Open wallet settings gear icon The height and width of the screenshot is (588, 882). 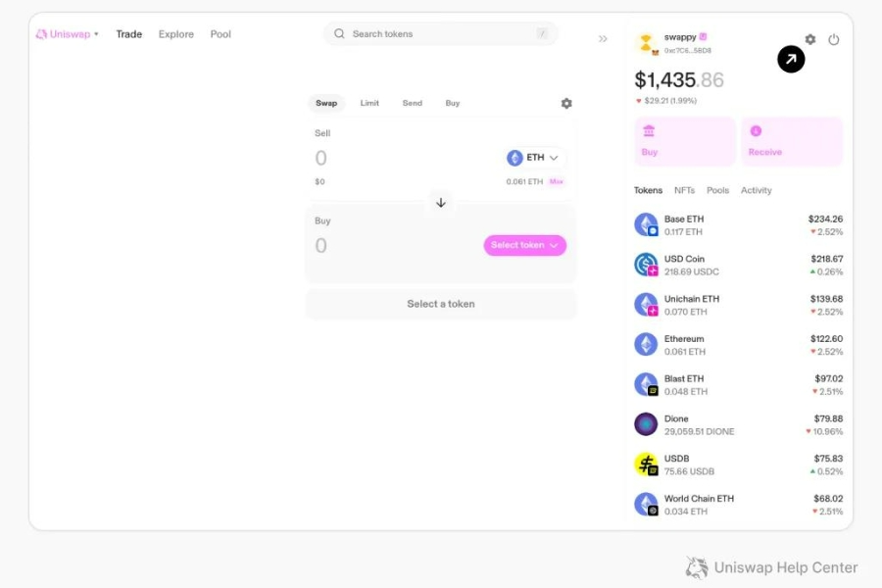click(810, 39)
